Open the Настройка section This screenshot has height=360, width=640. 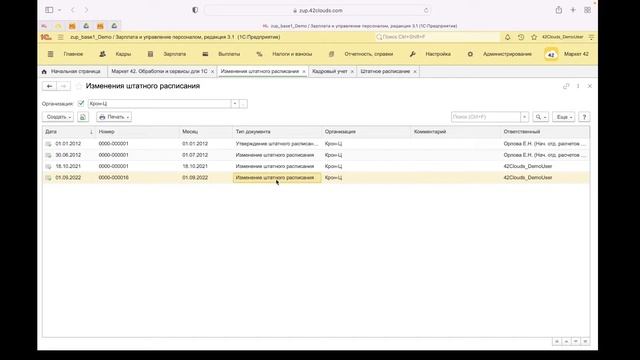click(x=438, y=54)
